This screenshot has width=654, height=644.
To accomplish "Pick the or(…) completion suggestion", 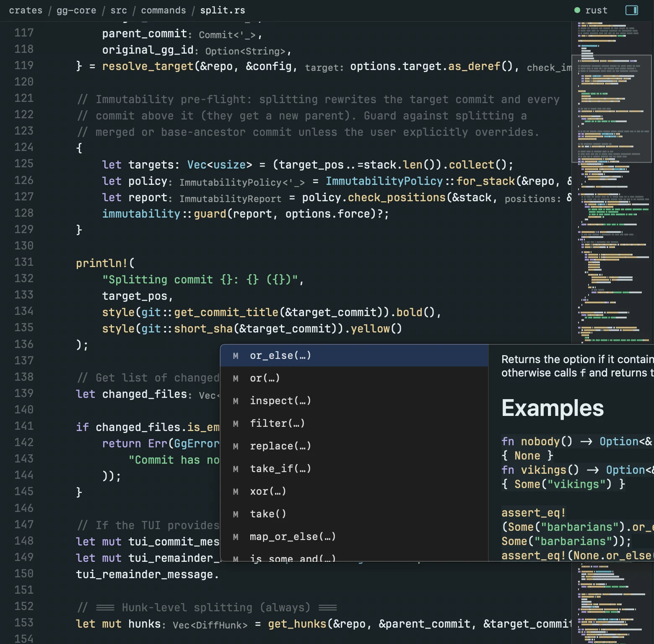I will pos(354,378).
